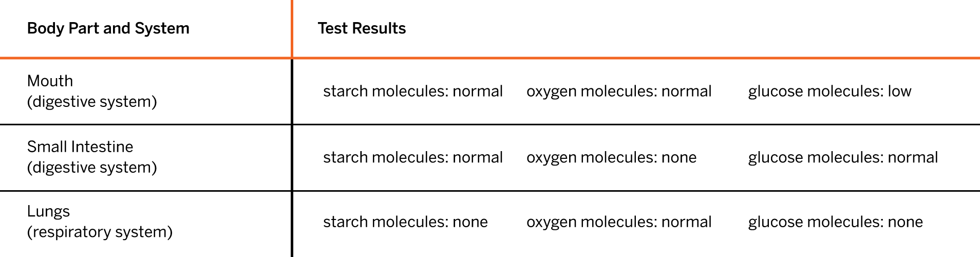The height and width of the screenshot is (257, 980).
Task: Click the 'Body Part and System' header
Action: 108,28
